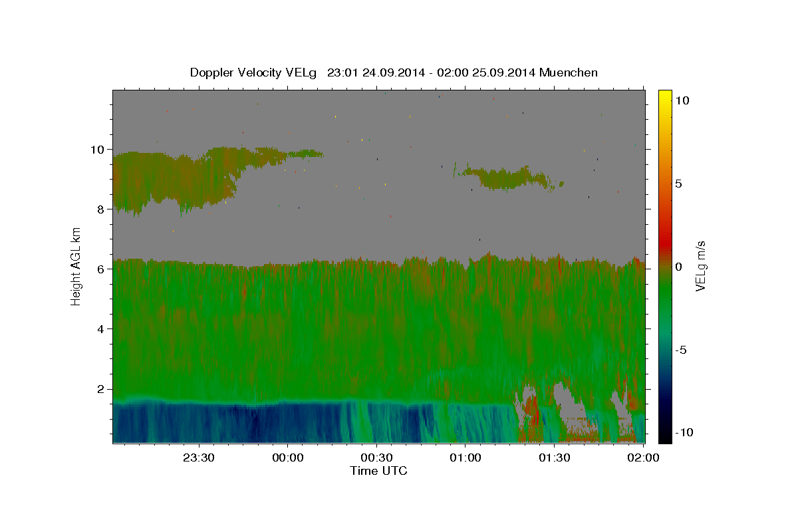
Task: Click the height axis '2' label
Action: point(102,389)
